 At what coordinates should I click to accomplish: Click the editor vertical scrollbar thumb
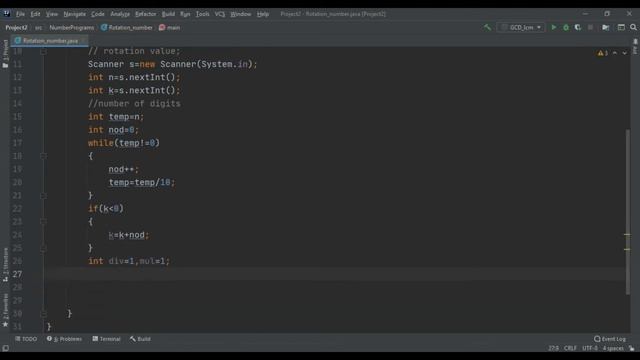(628, 211)
